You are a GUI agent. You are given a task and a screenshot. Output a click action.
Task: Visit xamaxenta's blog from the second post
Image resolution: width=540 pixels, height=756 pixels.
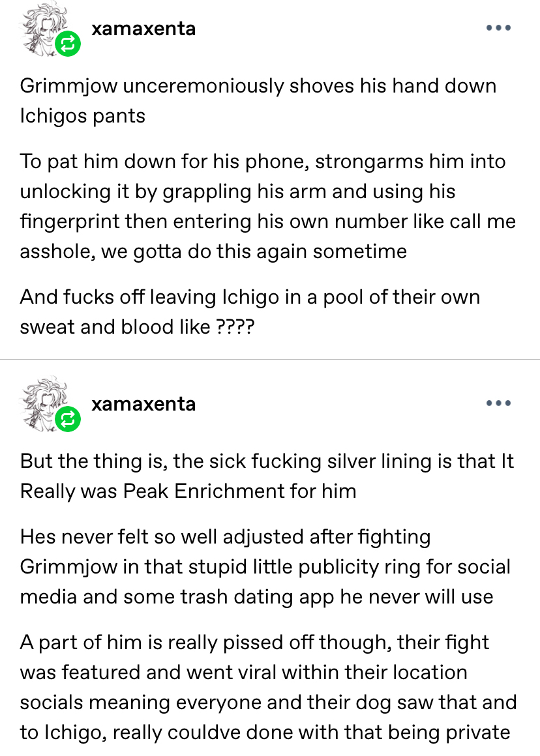143,403
